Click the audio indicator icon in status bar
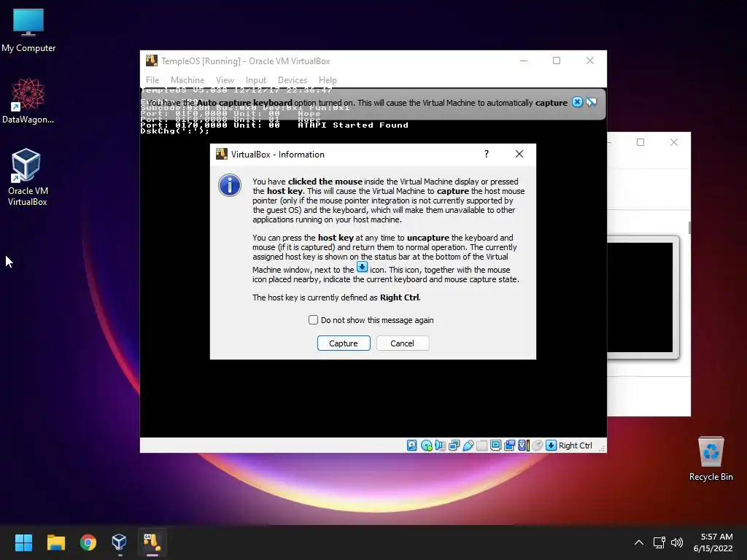The image size is (747, 560). (440, 446)
